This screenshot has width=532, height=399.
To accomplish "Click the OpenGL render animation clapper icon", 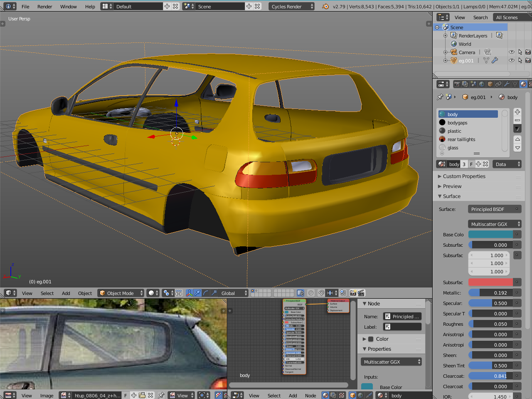I will point(361,293).
